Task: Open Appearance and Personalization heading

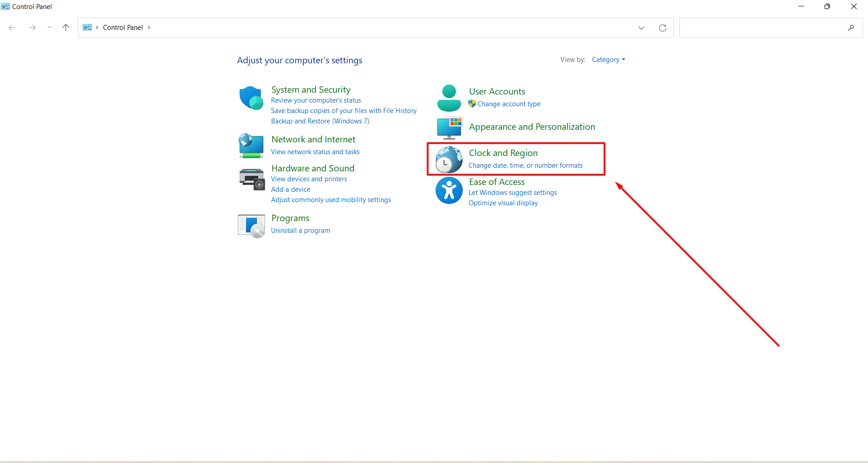Action: click(x=532, y=127)
